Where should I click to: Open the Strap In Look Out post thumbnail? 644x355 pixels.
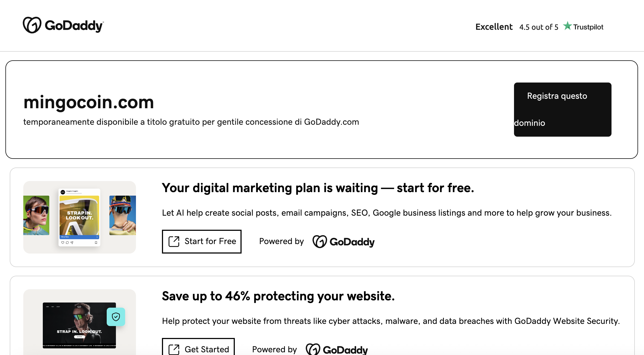click(79, 215)
